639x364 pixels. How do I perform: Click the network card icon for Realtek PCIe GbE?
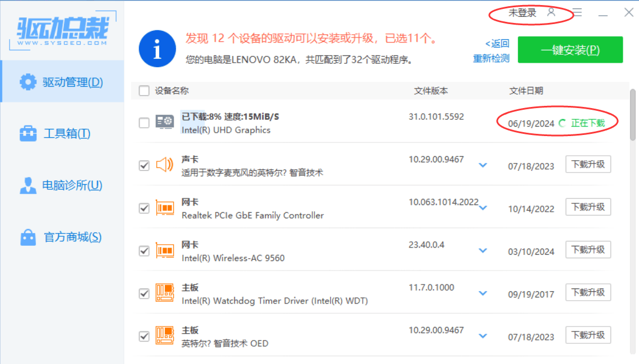165,208
